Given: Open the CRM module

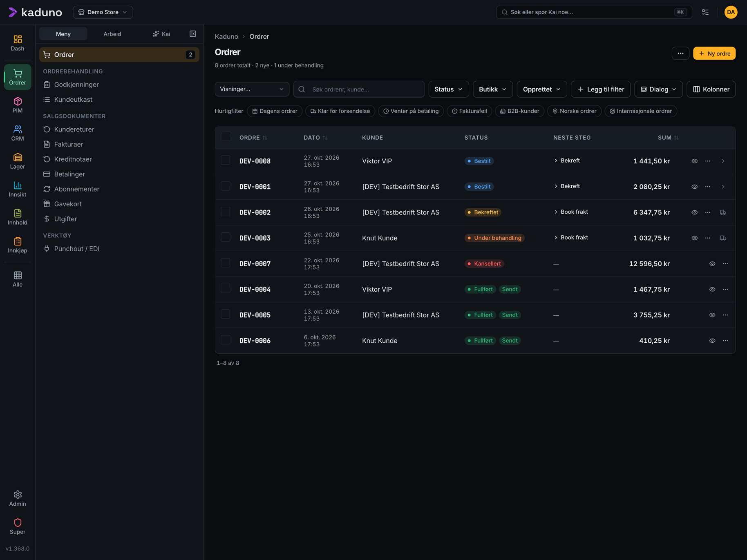Looking at the screenshot, I should pos(18,133).
